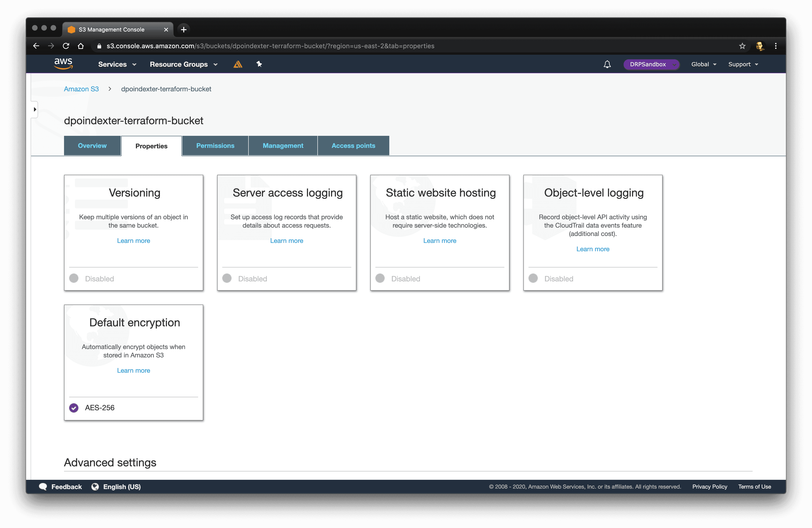
Task: Click the browser address bar URL
Action: [x=270, y=46]
